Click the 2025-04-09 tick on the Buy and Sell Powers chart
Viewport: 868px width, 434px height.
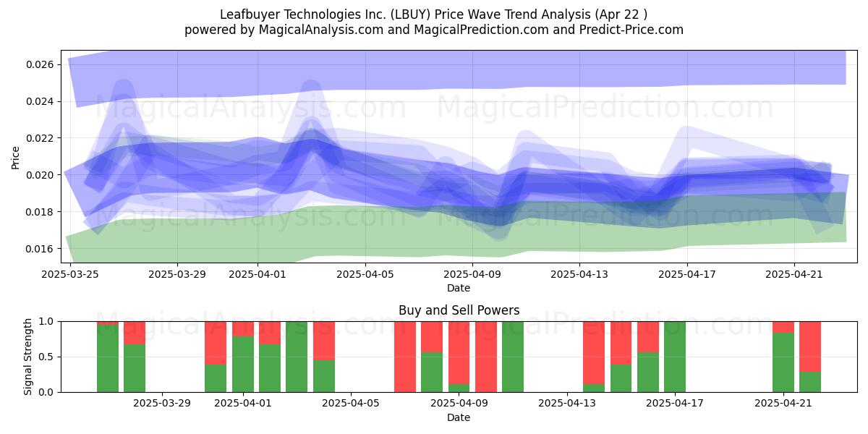(459, 404)
